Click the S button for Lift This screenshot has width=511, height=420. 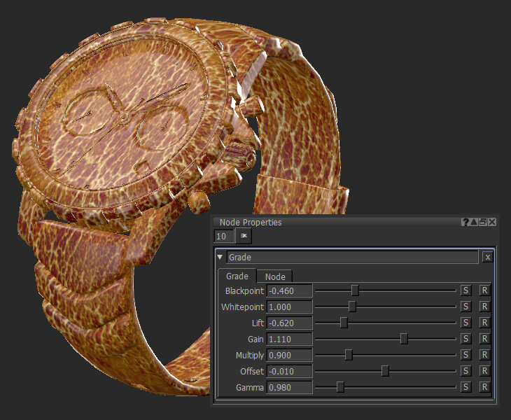pos(465,323)
